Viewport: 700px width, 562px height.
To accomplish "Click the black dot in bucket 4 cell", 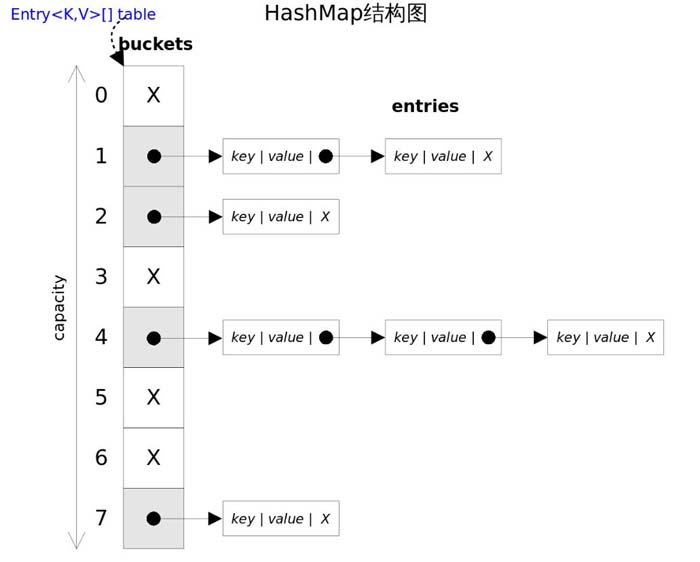I will tap(154, 338).
